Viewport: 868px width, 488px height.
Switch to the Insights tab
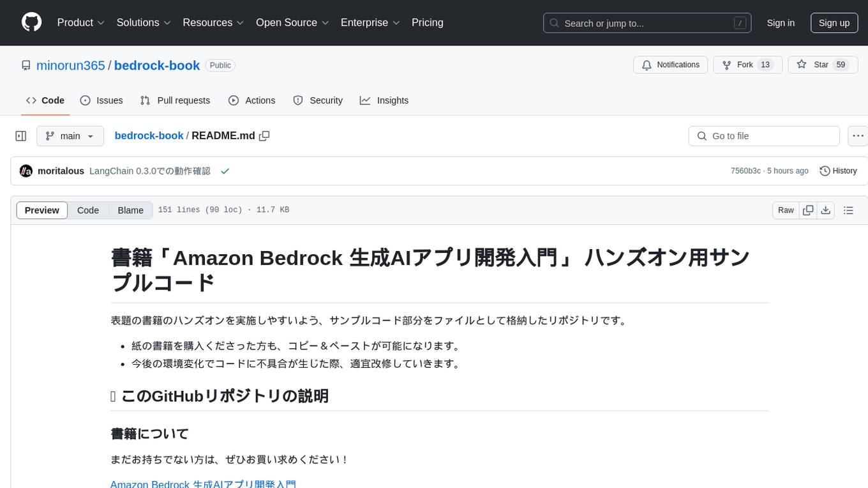[384, 100]
